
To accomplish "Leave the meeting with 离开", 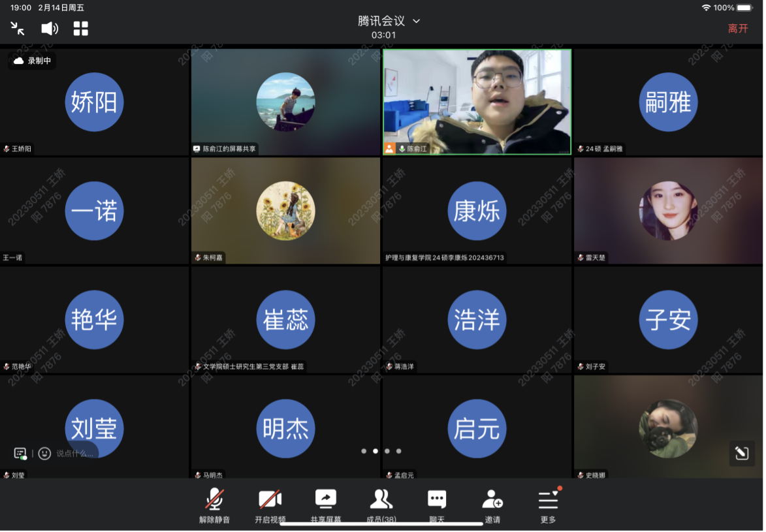I will click(738, 29).
